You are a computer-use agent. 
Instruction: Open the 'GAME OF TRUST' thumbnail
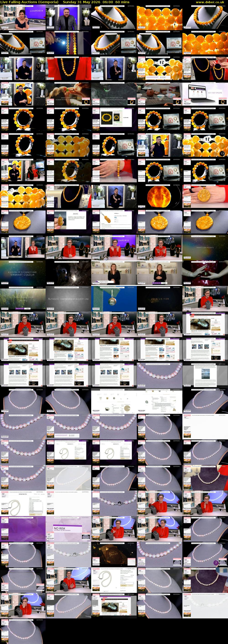(x=114, y=554)
